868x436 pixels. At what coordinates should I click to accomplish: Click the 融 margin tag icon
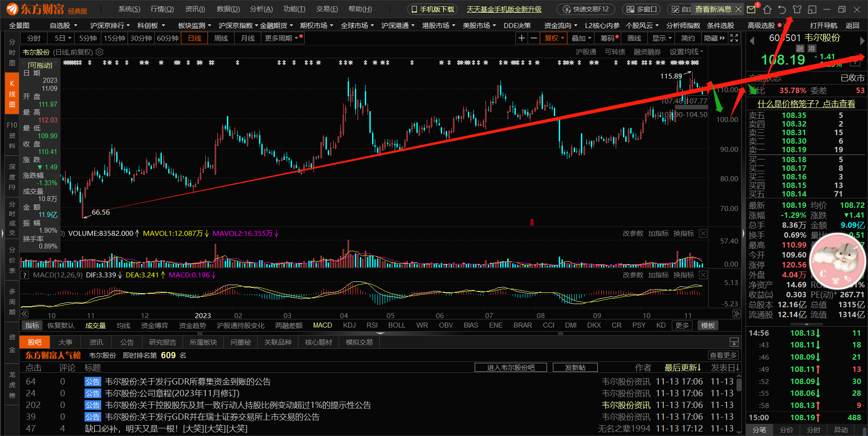[800, 48]
